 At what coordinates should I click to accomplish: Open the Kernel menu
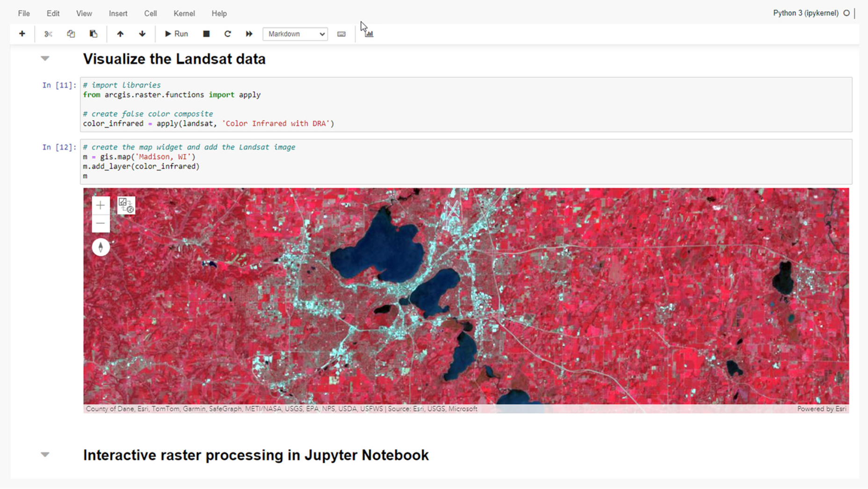(x=184, y=14)
